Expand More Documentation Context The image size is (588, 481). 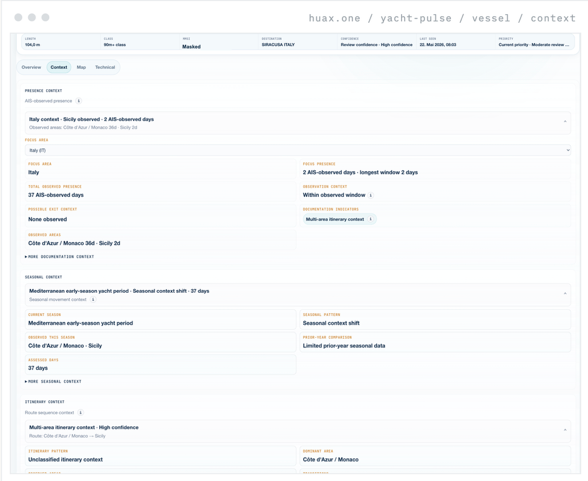pos(59,257)
